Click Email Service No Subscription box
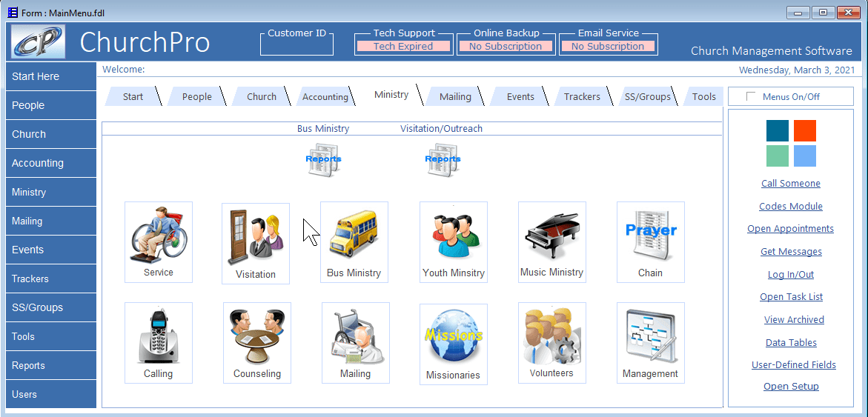The height and width of the screenshot is (417, 868). pyautogui.click(x=608, y=47)
